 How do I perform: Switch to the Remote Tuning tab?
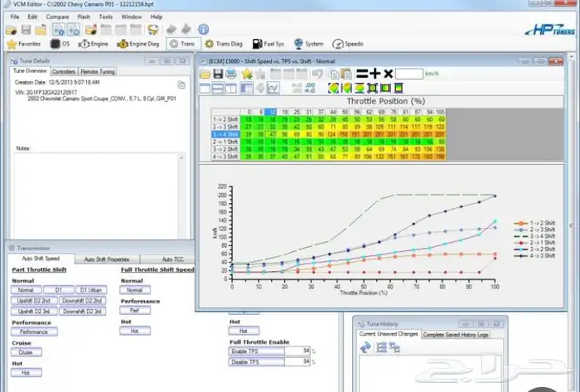(96, 72)
